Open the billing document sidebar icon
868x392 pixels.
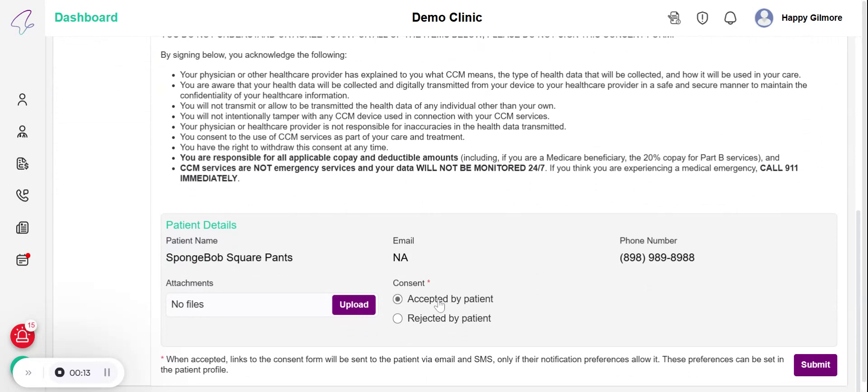point(22,163)
